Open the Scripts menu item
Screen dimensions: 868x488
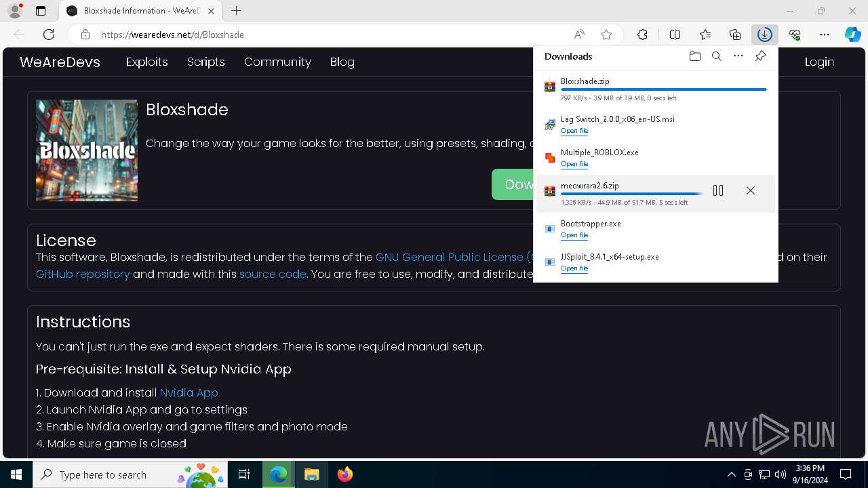[x=206, y=62]
